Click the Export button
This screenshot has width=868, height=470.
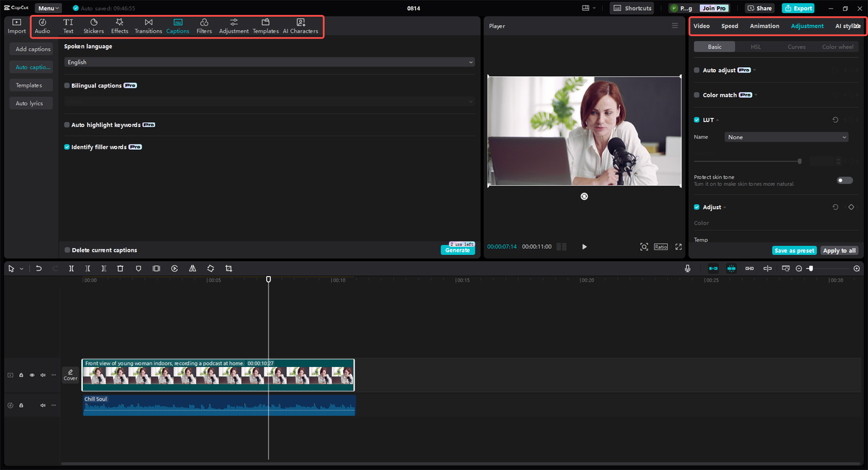pos(798,8)
